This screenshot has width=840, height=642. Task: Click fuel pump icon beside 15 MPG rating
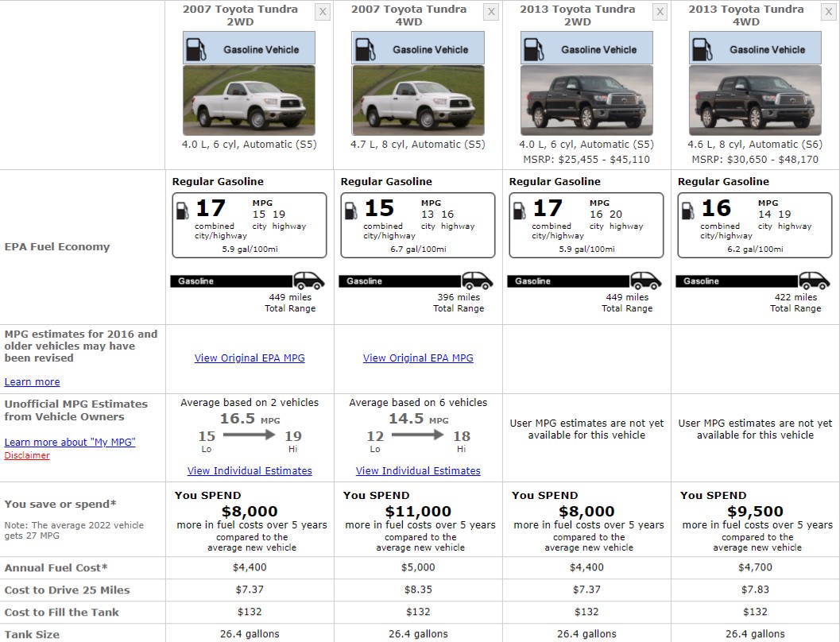coord(351,211)
